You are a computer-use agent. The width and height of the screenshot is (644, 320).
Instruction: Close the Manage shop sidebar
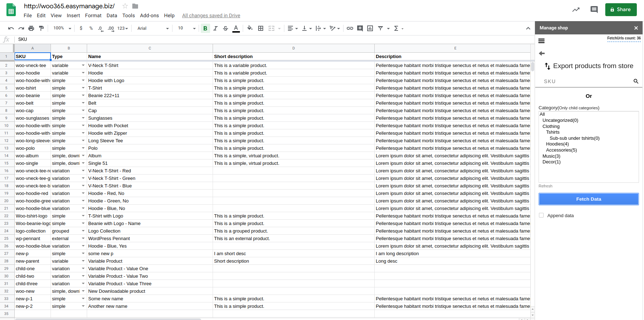[636, 28]
